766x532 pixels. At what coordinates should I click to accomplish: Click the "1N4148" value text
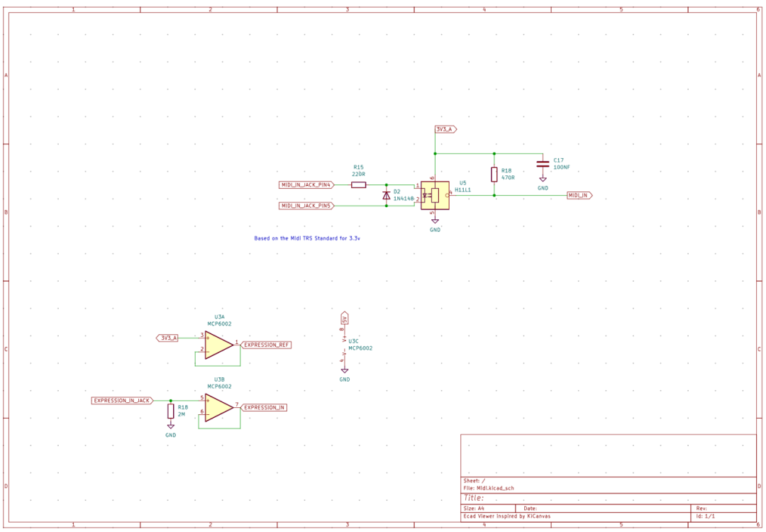(x=404, y=199)
